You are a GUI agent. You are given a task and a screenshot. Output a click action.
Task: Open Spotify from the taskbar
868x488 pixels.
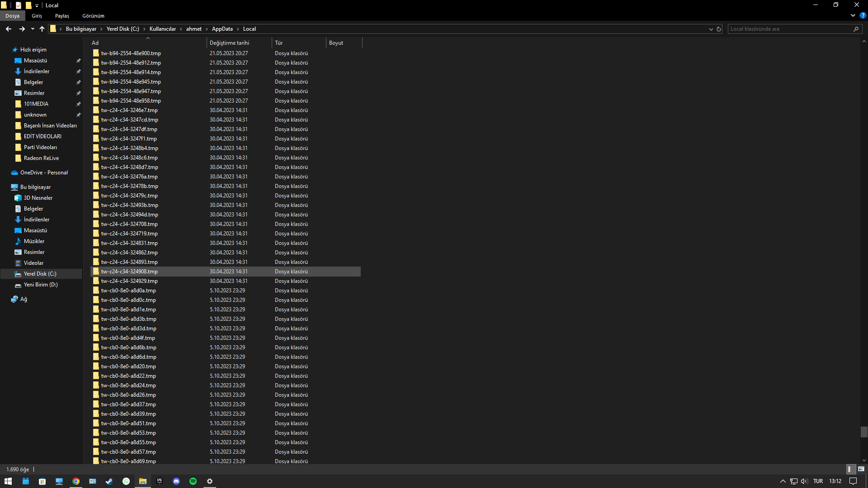tap(193, 481)
